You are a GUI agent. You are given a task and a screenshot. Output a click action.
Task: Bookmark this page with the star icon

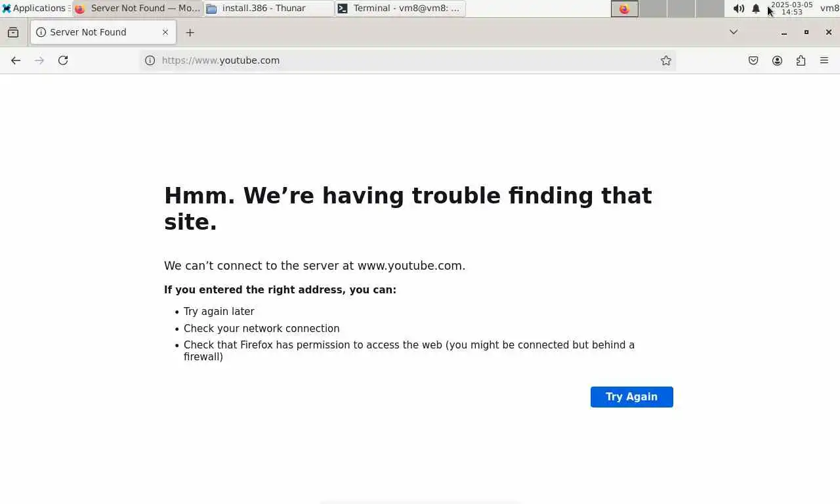(666, 60)
